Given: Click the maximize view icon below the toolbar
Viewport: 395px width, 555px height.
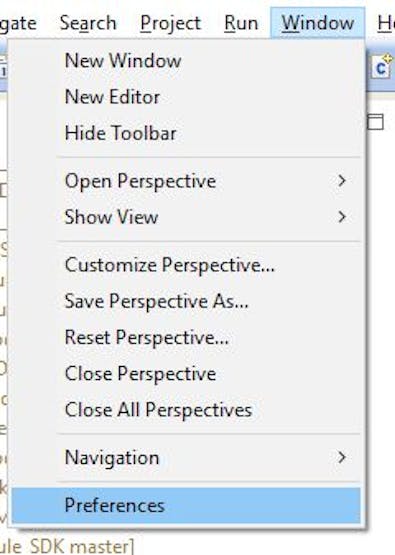Looking at the screenshot, I should (x=376, y=122).
